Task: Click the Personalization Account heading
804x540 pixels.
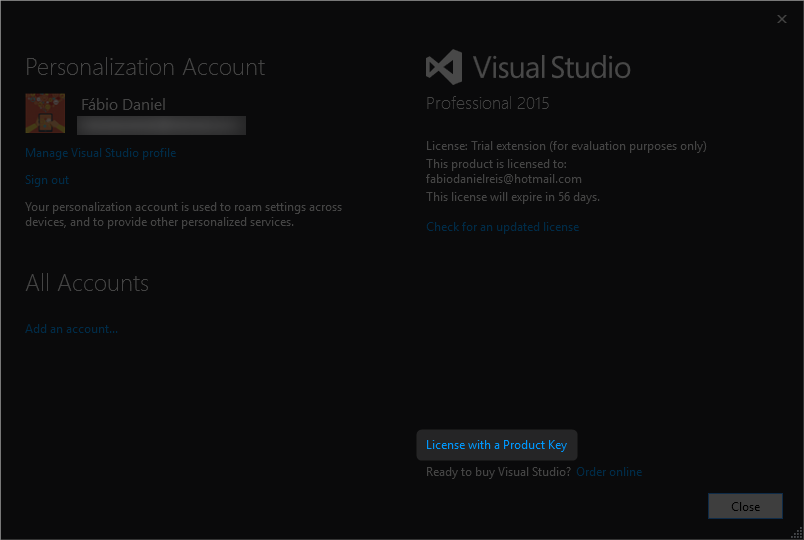Action: pos(145,67)
